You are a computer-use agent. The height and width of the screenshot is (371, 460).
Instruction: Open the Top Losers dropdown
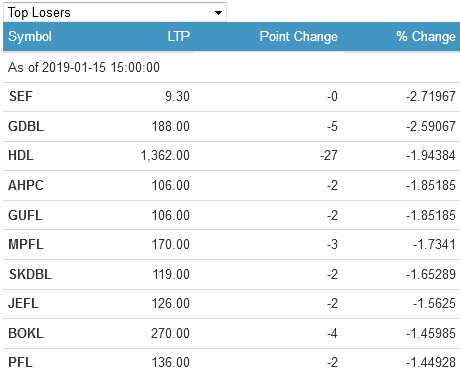click(115, 12)
